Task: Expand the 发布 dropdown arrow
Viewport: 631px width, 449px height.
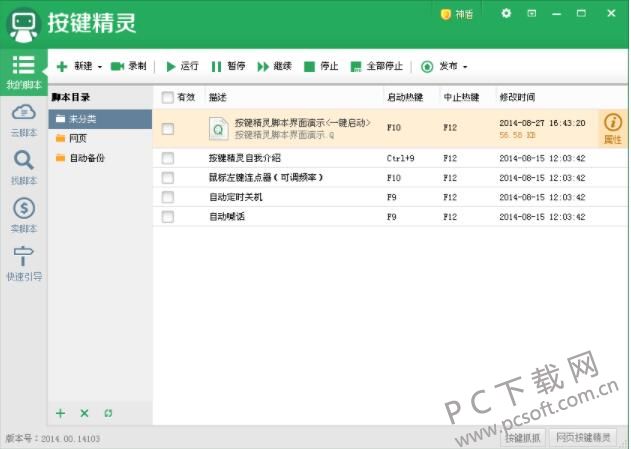Action: pyautogui.click(x=465, y=67)
